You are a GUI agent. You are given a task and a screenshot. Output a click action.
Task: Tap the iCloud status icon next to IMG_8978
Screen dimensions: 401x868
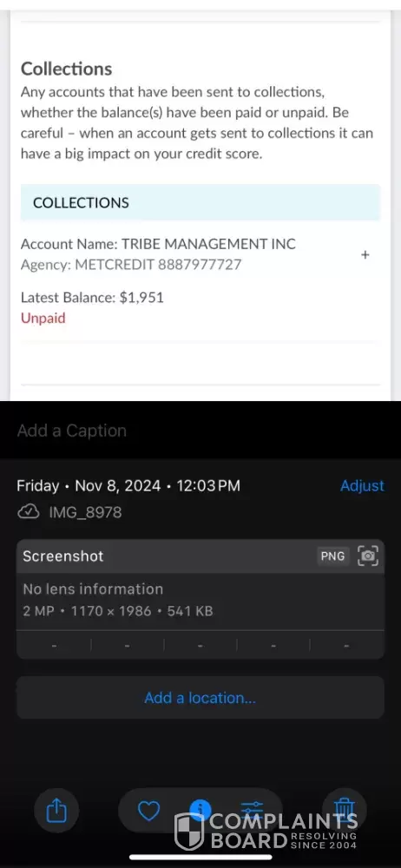[x=29, y=513]
